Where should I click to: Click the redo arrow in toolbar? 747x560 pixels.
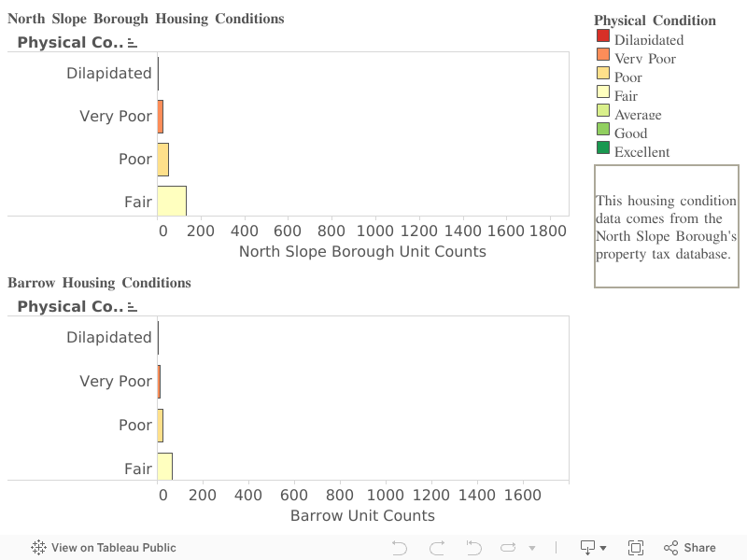click(x=436, y=548)
